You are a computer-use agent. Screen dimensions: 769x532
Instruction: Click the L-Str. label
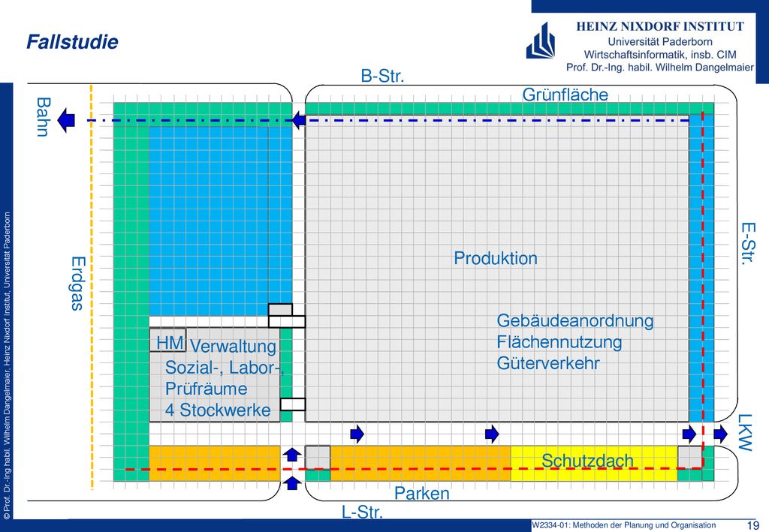(x=362, y=512)
